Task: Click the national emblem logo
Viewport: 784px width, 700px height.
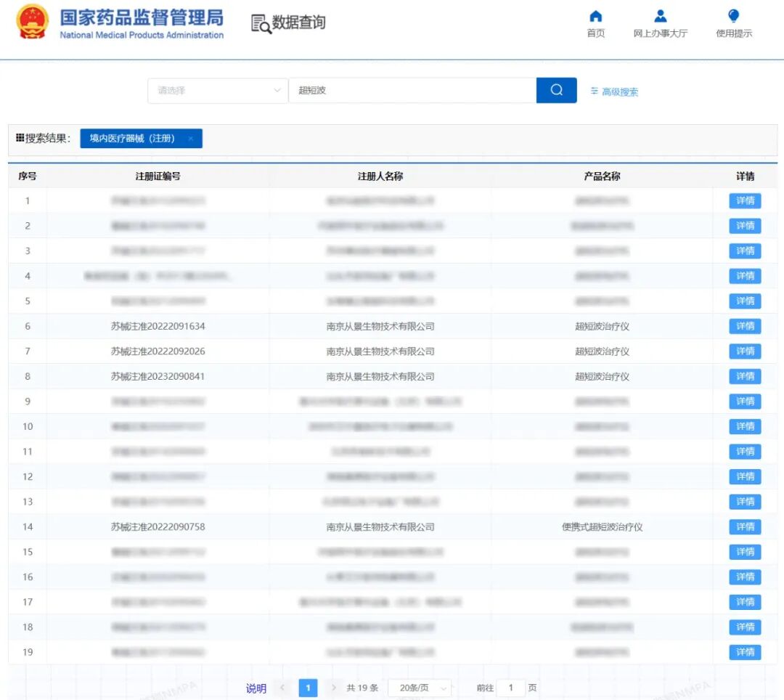Action: pos(30,22)
